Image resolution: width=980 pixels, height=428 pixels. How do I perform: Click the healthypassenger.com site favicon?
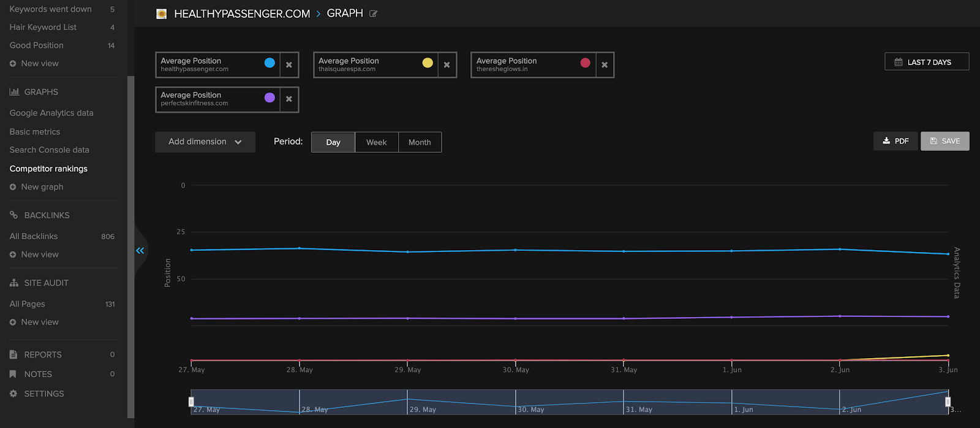162,13
